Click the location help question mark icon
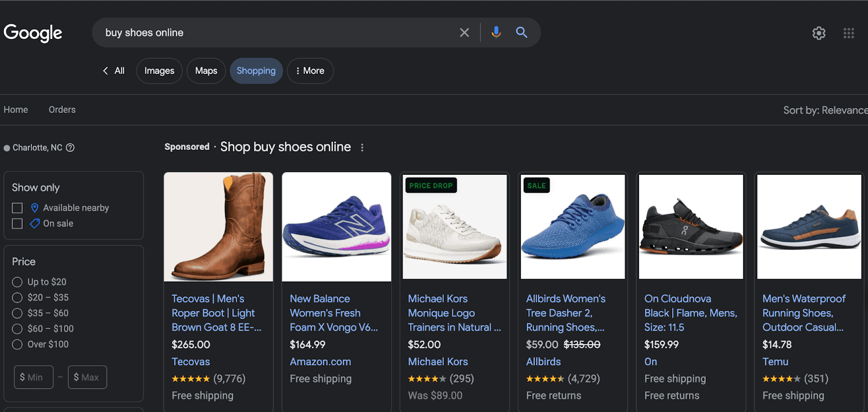 coord(70,148)
